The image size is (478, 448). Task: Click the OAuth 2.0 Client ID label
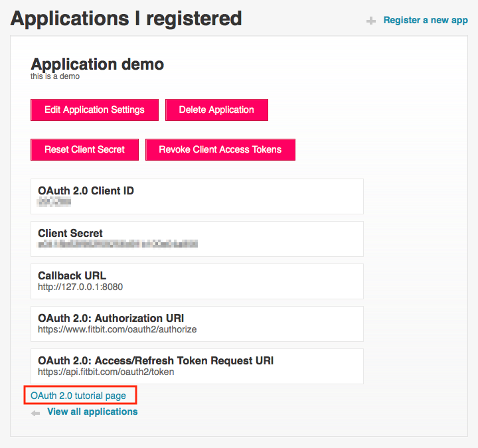[86, 190]
